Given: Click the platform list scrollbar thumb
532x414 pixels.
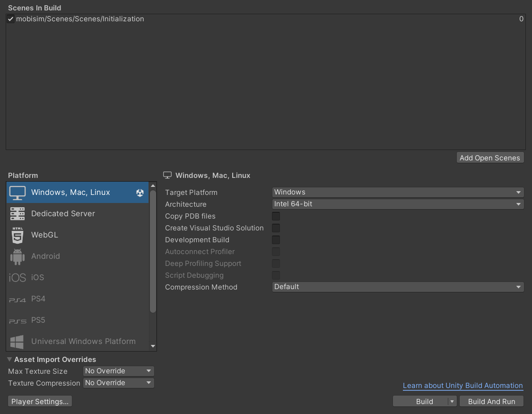Looking at the screenshot, I should [x=153, y=251].
